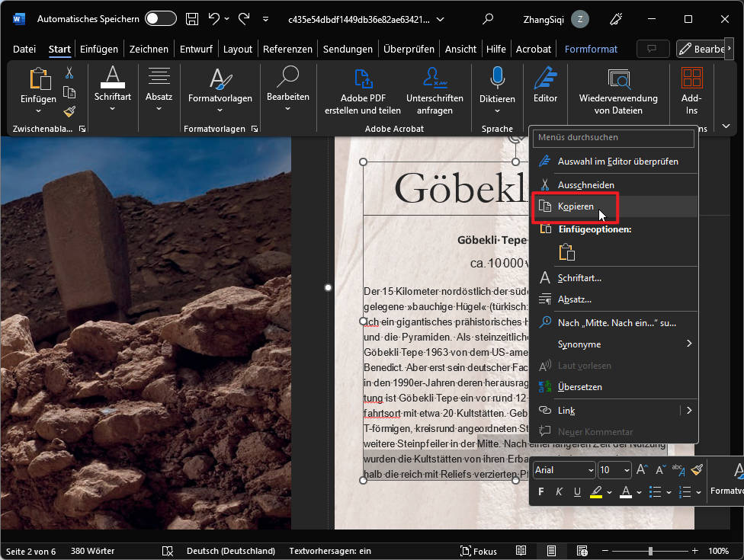The height and width of the screenshot is (560, 744).
Task: Collapse the ribbon with the chevron
Action: point(726,126)
